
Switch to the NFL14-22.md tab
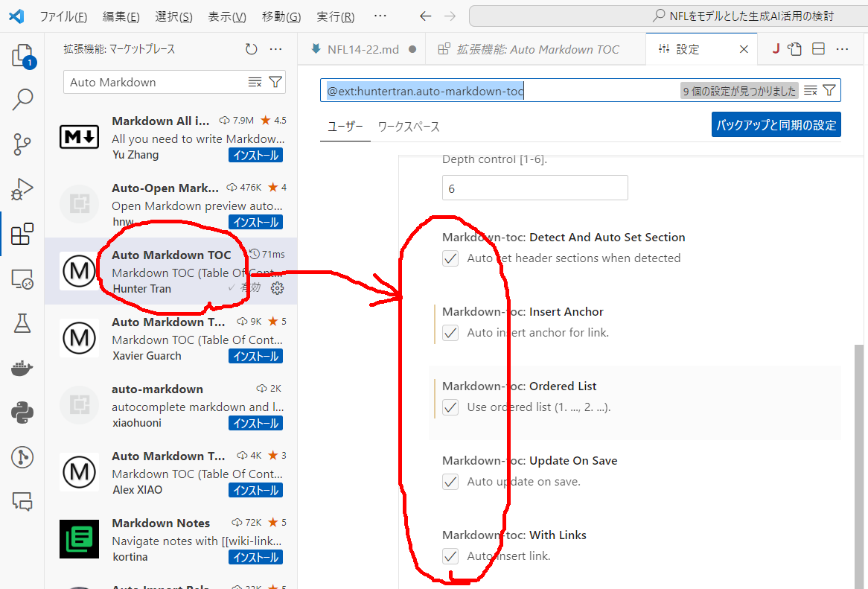click(x=363, y=49)
